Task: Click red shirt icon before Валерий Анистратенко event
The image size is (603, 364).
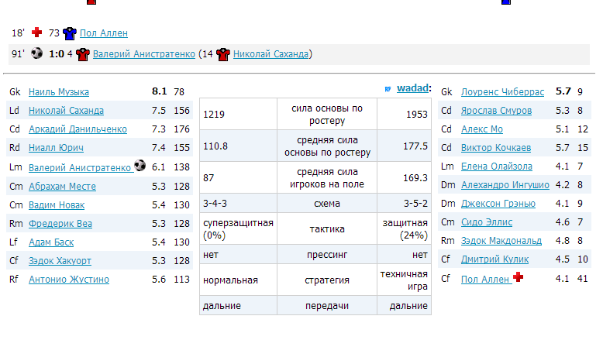Action: 83,54
